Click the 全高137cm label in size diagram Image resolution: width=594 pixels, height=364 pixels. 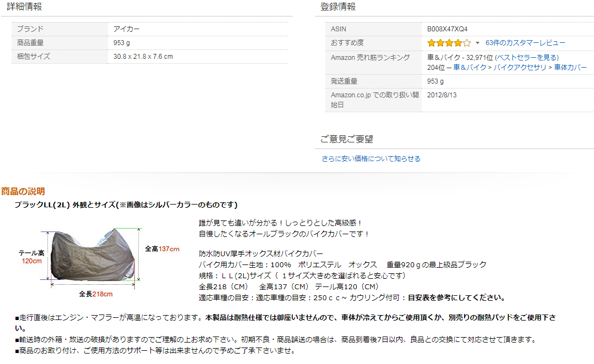pyautogui.click(x=162, y=249)
